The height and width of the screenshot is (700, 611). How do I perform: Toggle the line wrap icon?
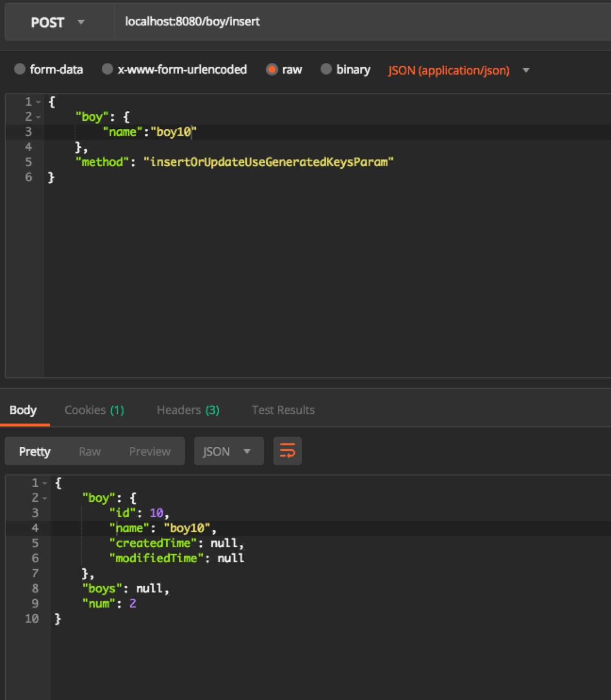click(287, 451)
